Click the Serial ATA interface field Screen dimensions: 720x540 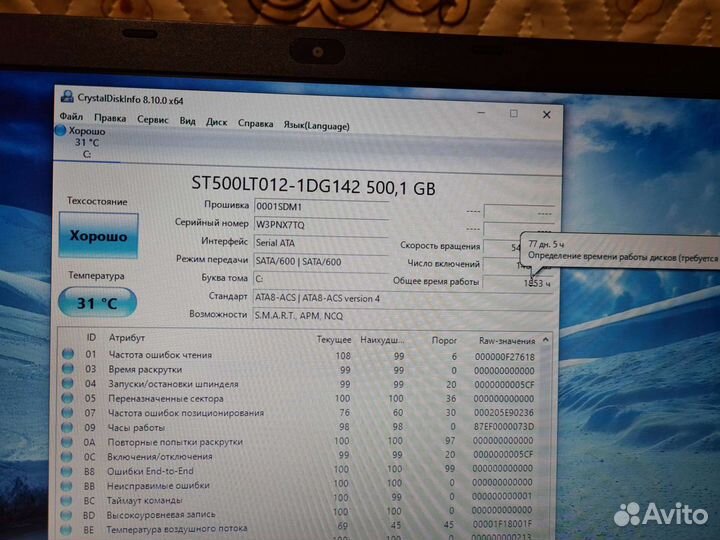(x=321, y=243)
